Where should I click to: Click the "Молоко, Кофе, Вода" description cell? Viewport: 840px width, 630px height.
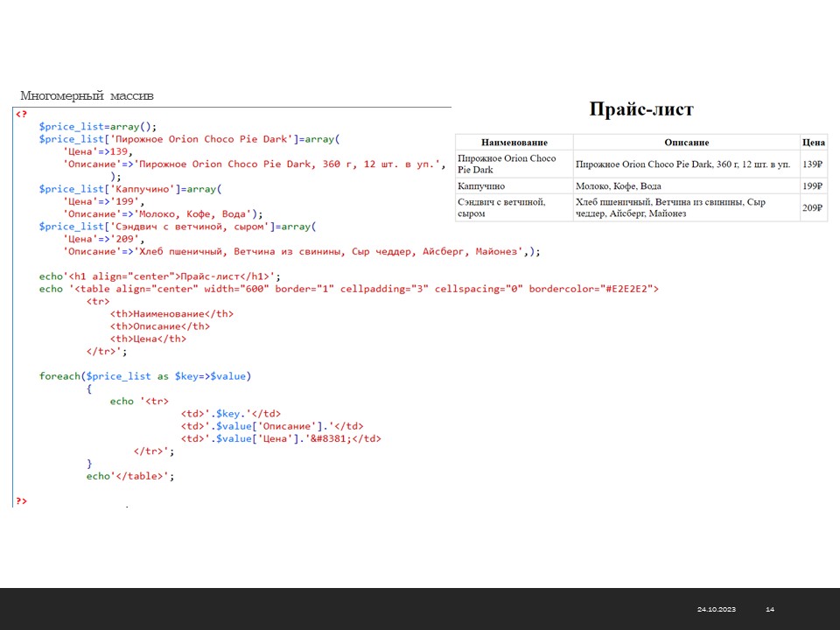[619, 186]
